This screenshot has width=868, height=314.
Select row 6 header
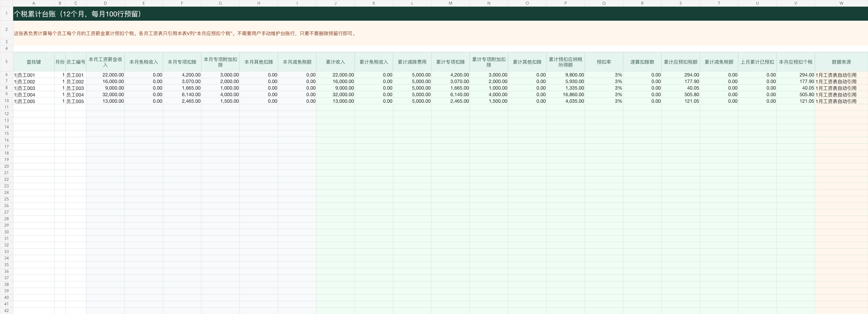[x=7, y=74]
